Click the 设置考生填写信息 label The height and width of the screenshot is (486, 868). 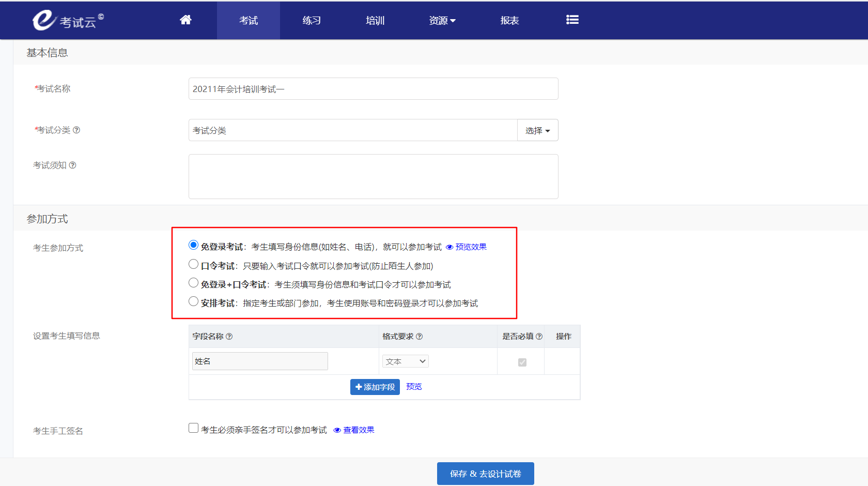(67, 336)
